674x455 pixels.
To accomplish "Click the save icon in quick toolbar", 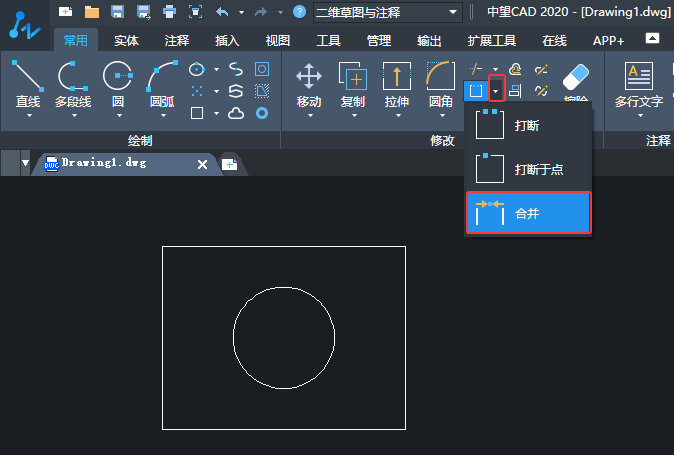I will coord(117,12).
